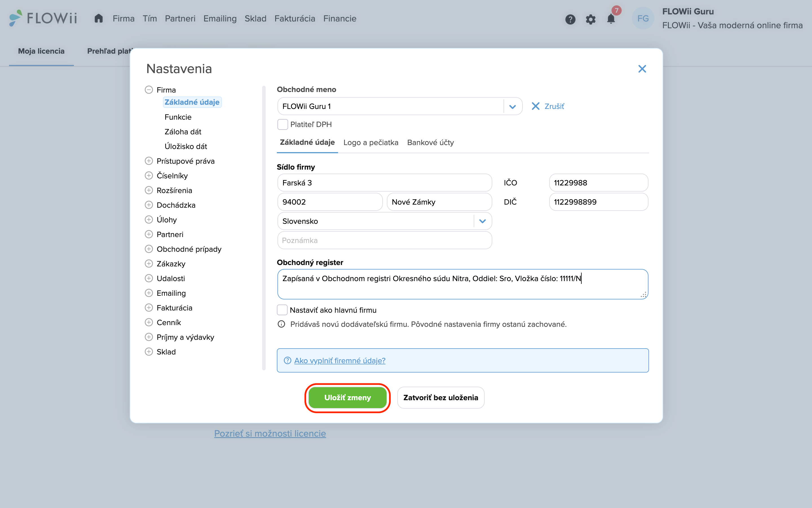Expand the Sklad settings node
This screenshot has width=812, height=508.
click(149, 352)
